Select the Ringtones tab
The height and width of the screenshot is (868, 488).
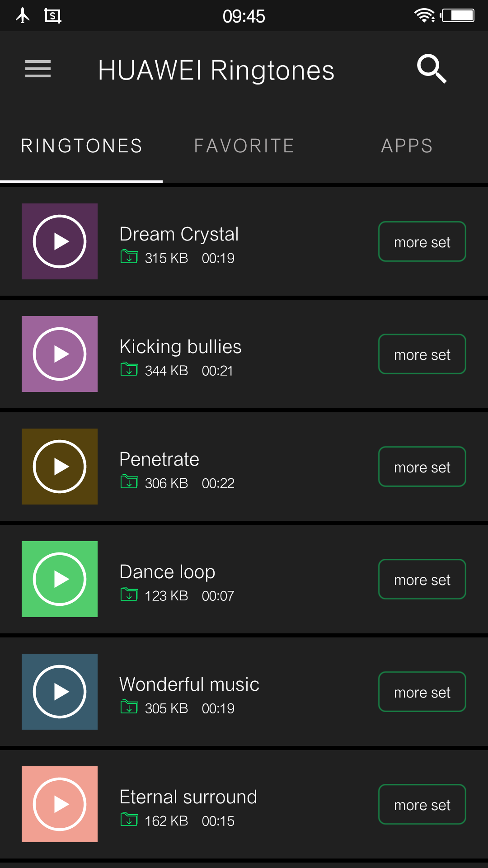click(x=81, y=146)
